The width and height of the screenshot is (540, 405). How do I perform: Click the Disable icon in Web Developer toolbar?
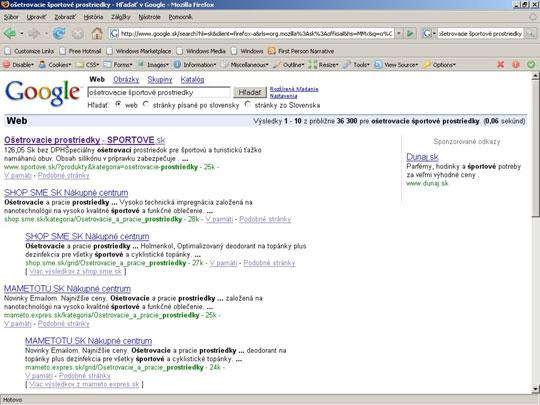(6, 64)
